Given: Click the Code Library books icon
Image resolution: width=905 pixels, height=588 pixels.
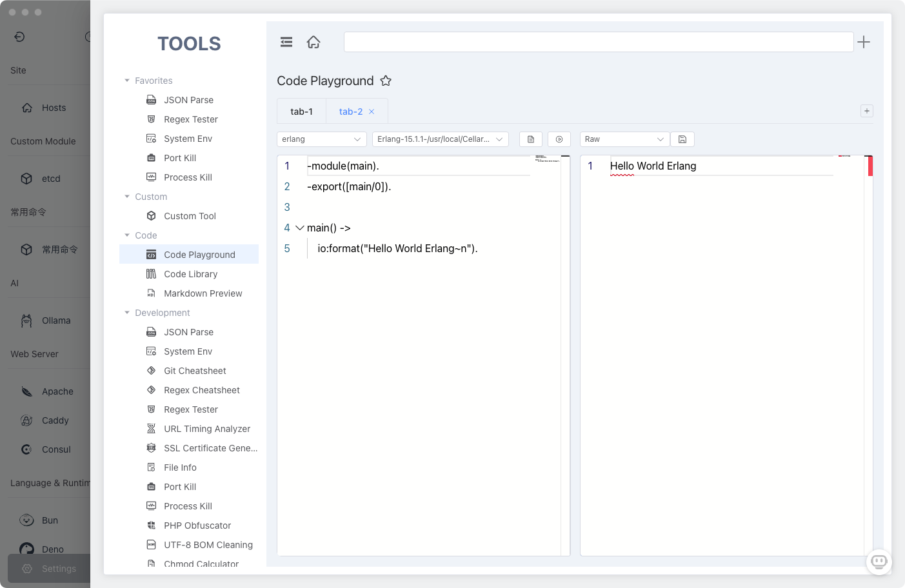Looking at the screenshot, I should pos(151,274).
